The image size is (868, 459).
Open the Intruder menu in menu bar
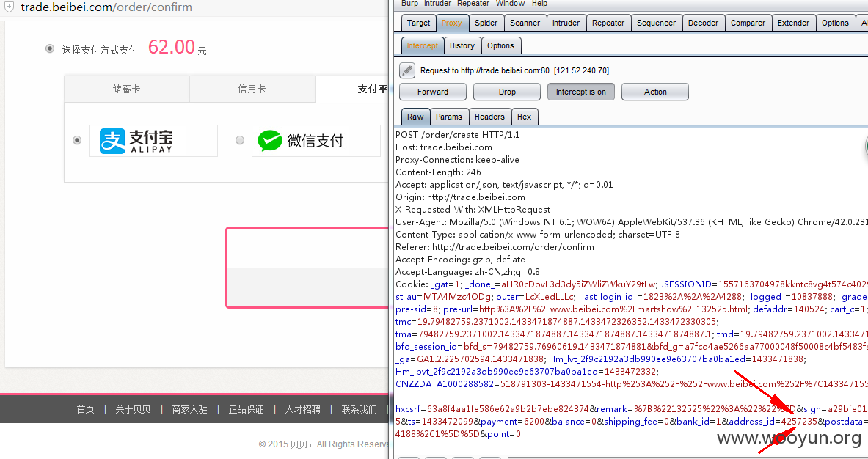pos(437,4)
